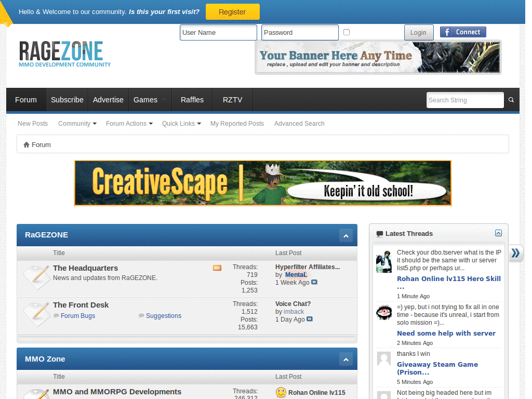Viewport: 532px width, 399px height.
Task: Collapse the Latest Threads panel
Action: (x=498, y=233)
